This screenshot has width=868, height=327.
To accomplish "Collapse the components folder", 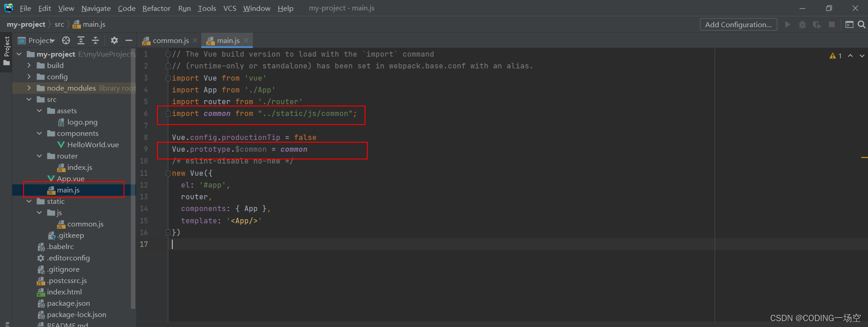I will [x=39, y=133].
